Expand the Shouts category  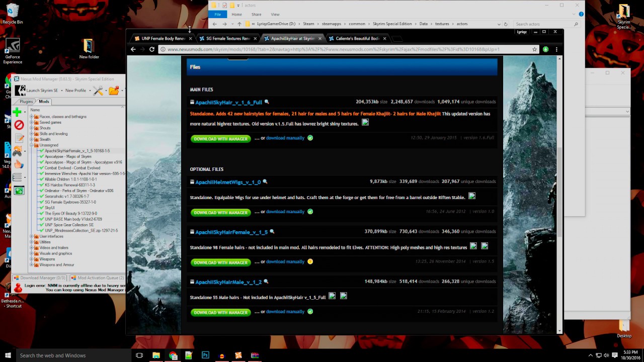click(32, 128)
